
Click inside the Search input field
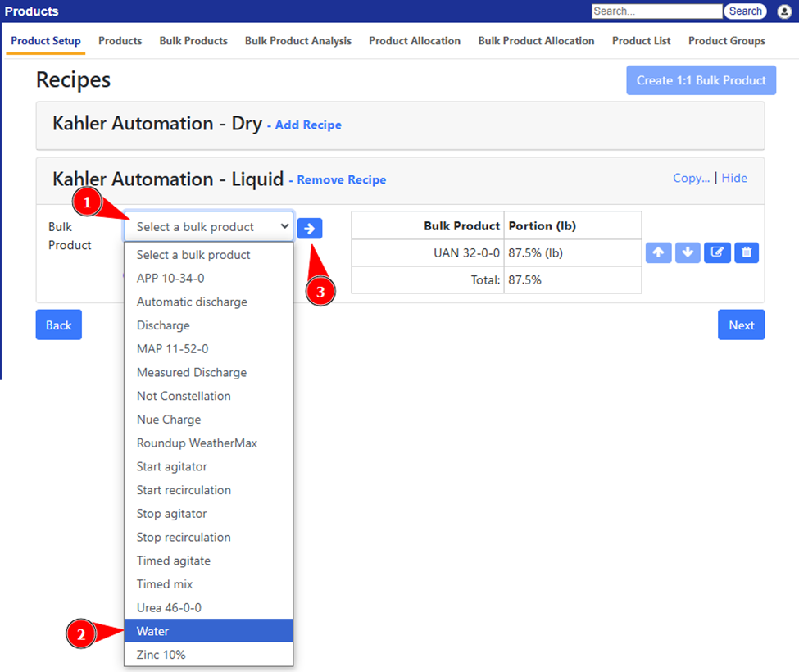coord(656,11)
